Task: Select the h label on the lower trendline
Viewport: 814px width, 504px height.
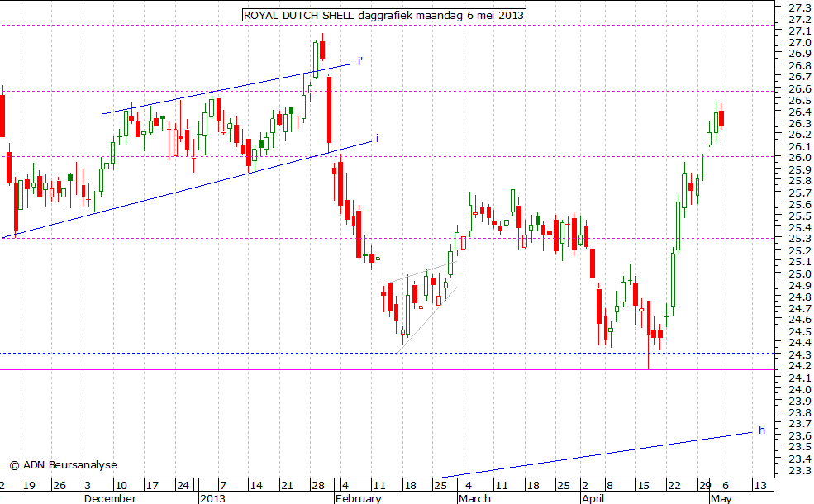Action: [762, 430]
